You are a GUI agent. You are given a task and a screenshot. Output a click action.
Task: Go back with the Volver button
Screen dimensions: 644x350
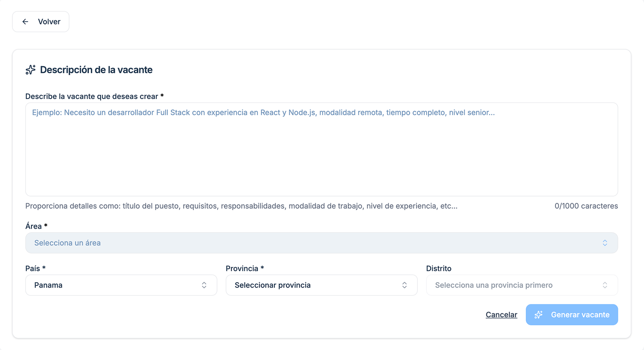41,22
